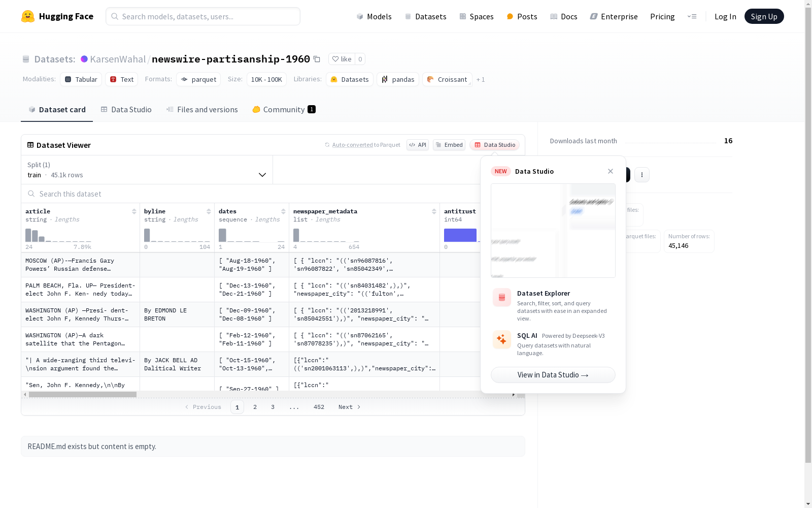The image size is (812, 508).
Task: Copy the dataset name with the copy icon
Action: [x=317, y=59]
